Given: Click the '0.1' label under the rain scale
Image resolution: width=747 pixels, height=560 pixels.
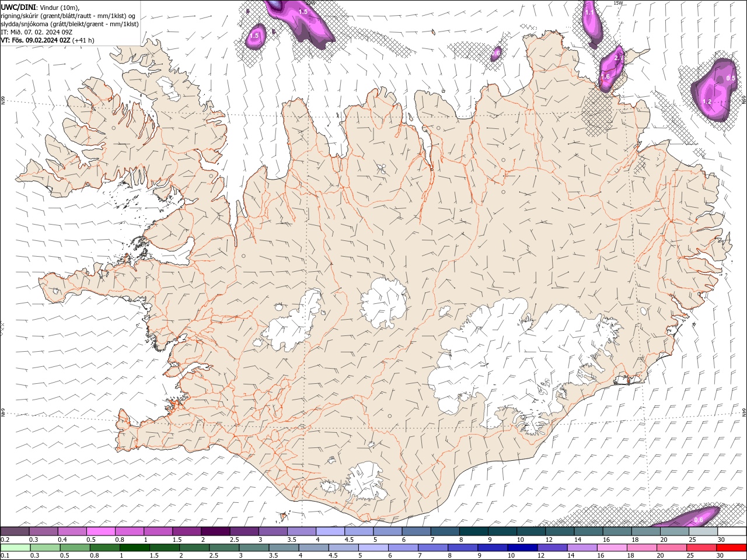Looking at the screenshot, I should click(x=5, y=556).
